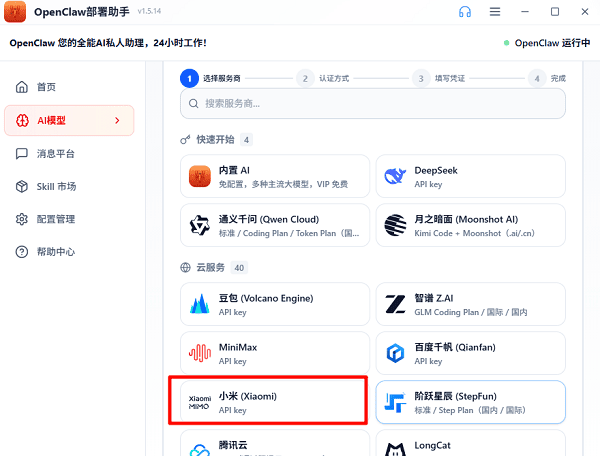Click the LongCat cat logo
The image size is (600, 456).
(395, 449)
